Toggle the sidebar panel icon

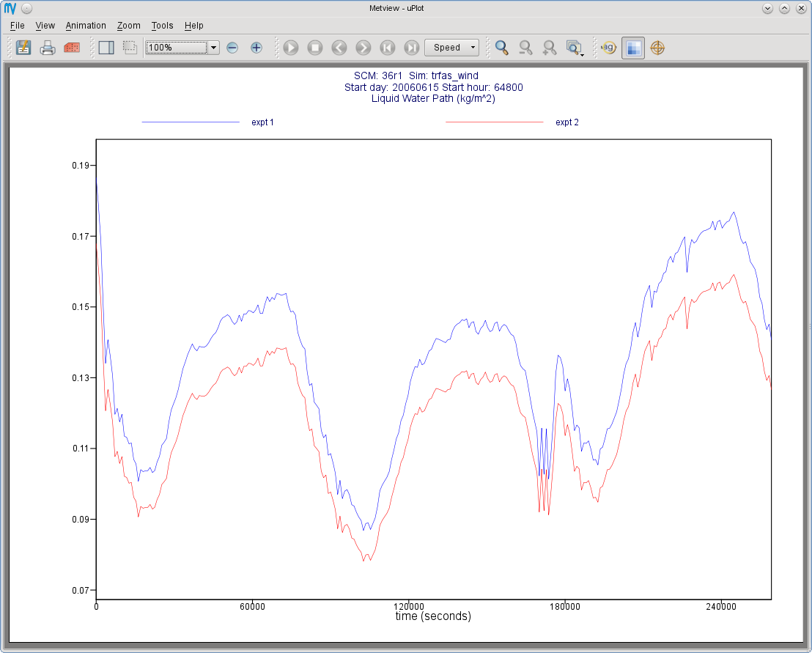[x=106, y=48]
